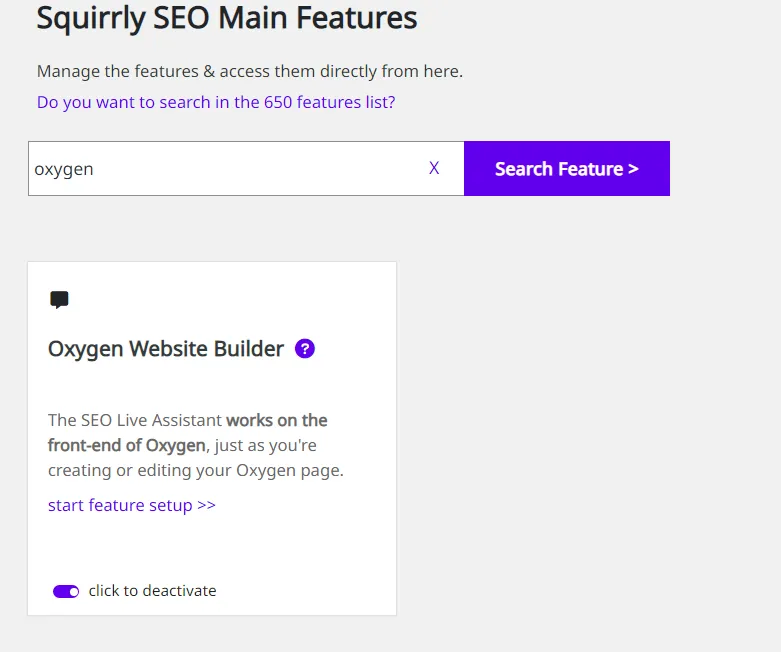Click the '>' arrow on Search Feature button
This screenshot has width=781, height=652.
[x=633, y=169]
